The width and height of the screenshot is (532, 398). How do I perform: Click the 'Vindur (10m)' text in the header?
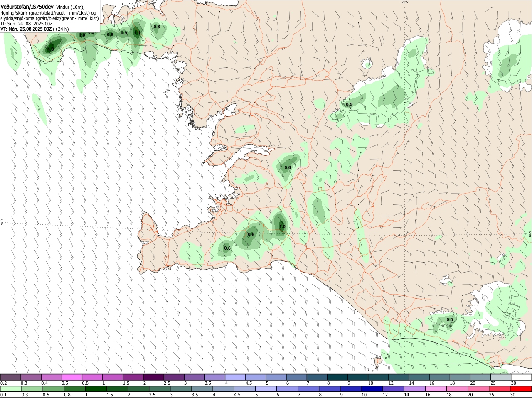70,7
